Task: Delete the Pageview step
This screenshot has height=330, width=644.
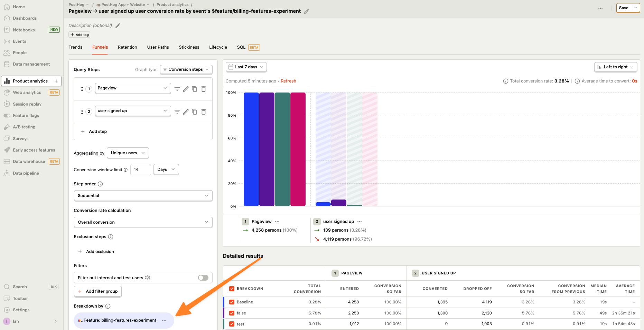Action: click(x=204, y=89)
